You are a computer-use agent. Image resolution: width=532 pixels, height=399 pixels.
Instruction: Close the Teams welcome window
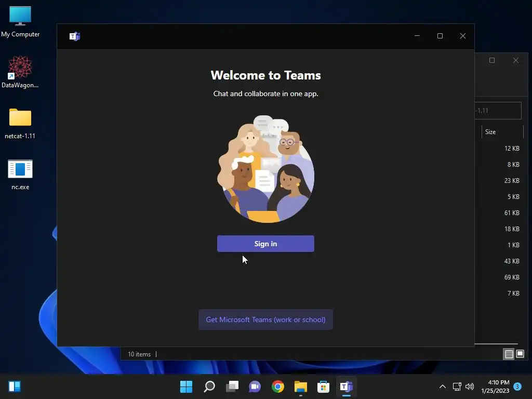pyautogui.click(x=462, y=36)
